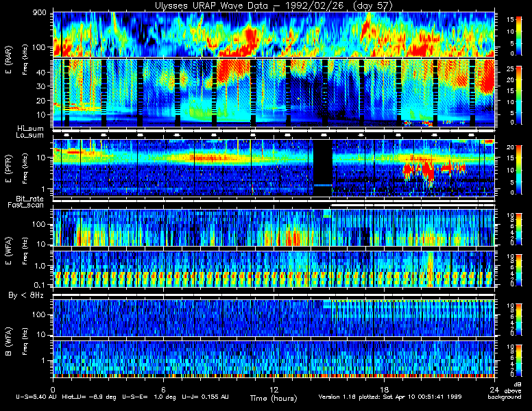The height and width of the screenshot is (411, 532).
Task: Click the color bar scaled 0 to 25
Action: pos(518,95)
